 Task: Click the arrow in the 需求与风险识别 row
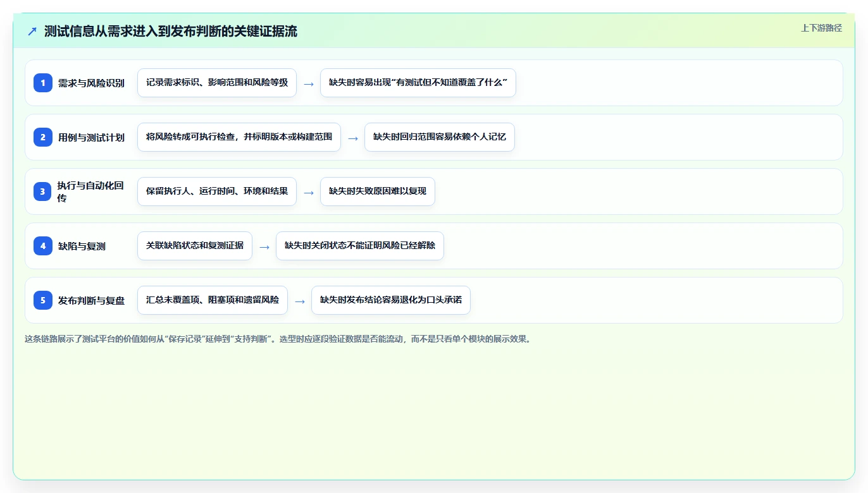pyautogui.click(x=309, y=83)
